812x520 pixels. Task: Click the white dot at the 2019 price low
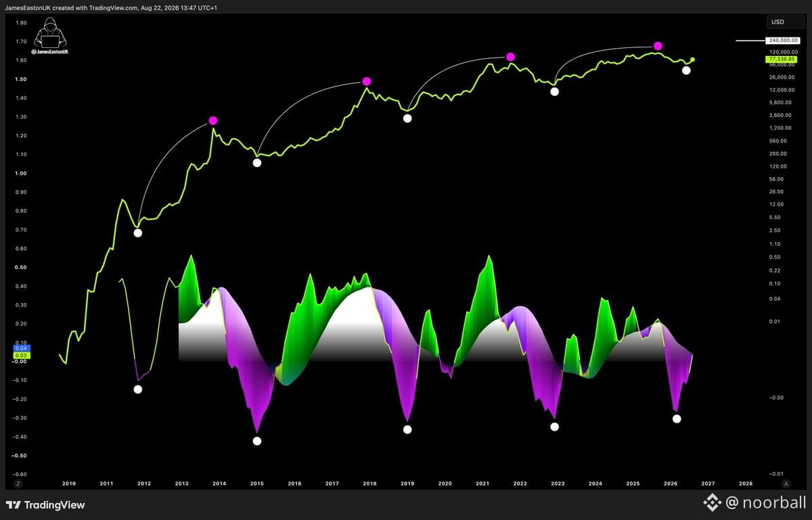tap(407, 118)
